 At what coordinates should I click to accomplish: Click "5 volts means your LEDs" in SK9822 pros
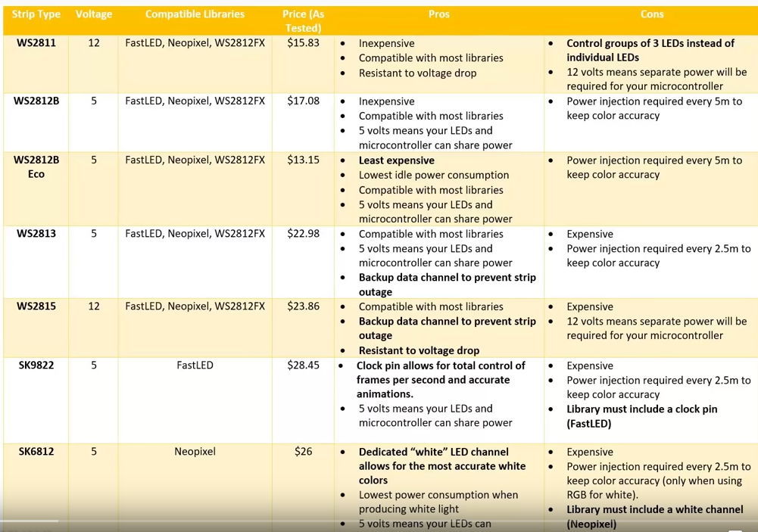435,415
